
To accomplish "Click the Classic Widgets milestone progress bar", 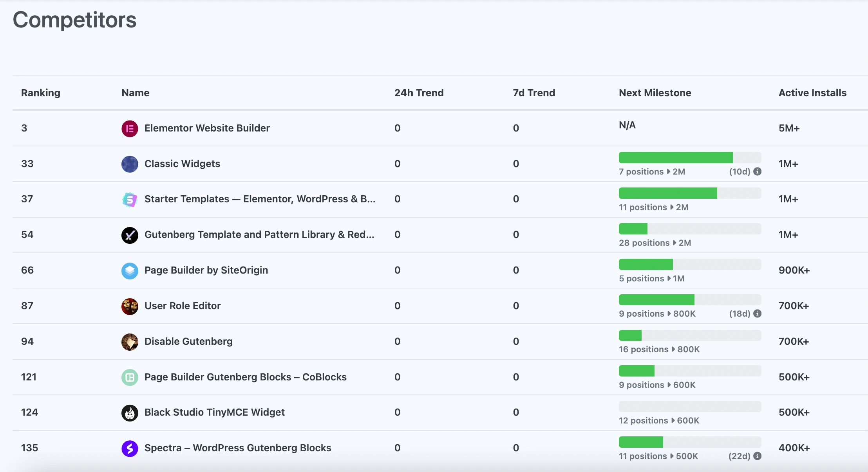I will [x=690, y=157].
